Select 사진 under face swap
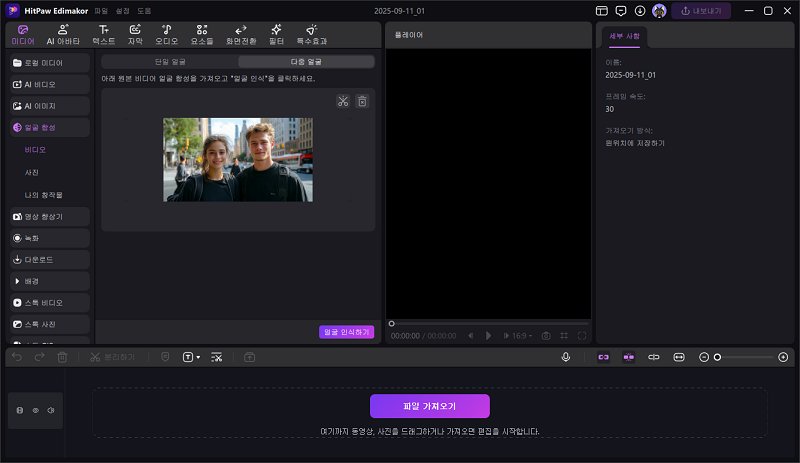This screenshot has height=463, width=800. coord(32,173)
